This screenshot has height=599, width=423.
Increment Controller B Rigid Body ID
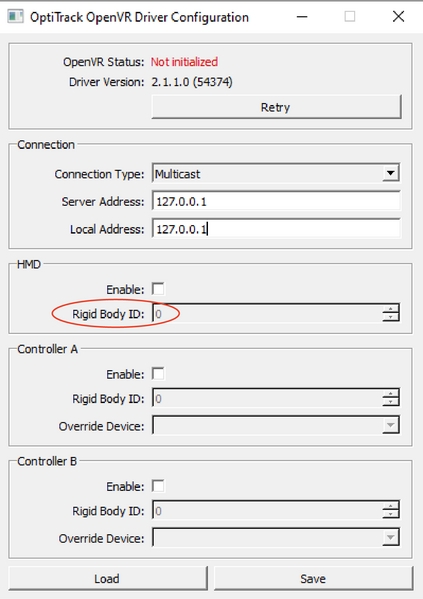[x=391, y=506]
